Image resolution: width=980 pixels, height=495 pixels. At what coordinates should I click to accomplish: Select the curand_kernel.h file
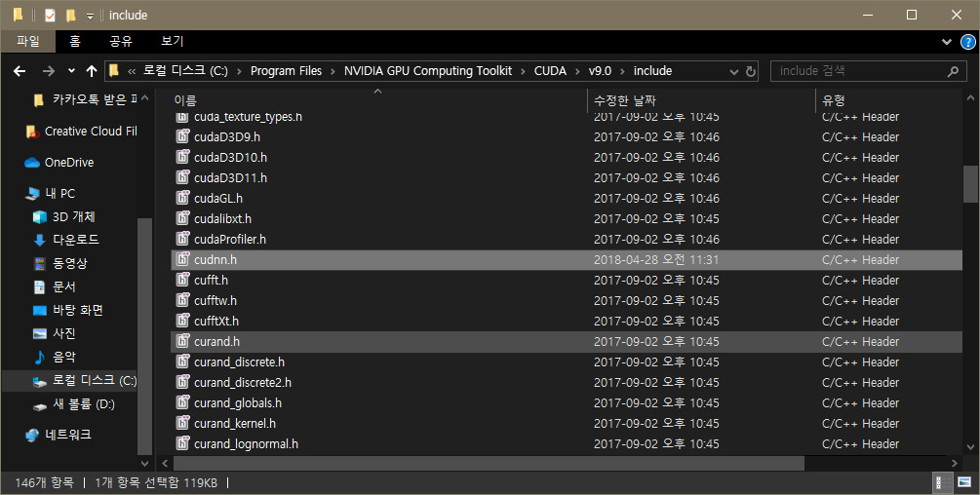tap(567, 423)
